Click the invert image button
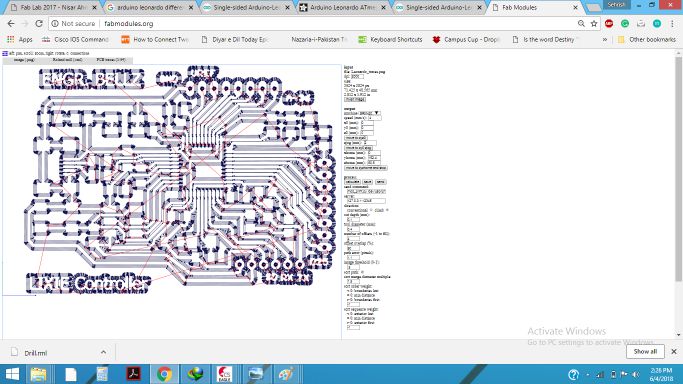This screenshot has height=384, width=683. click(355, 100)
